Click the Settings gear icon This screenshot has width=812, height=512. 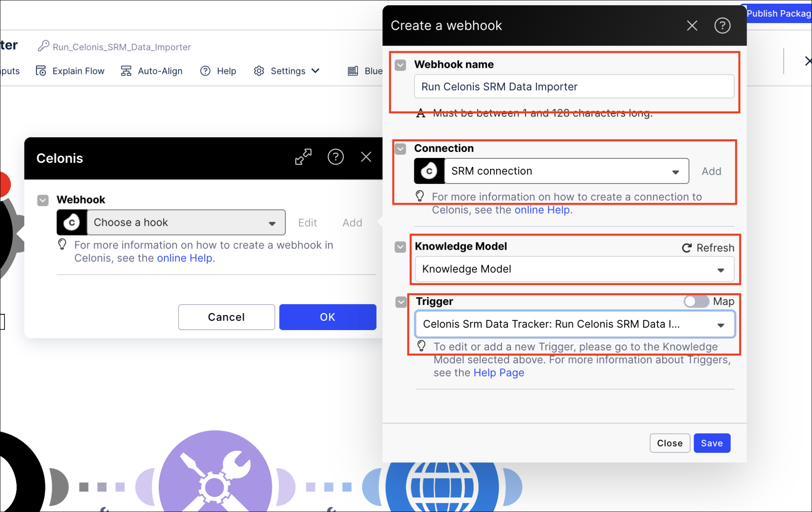[259, 71]
